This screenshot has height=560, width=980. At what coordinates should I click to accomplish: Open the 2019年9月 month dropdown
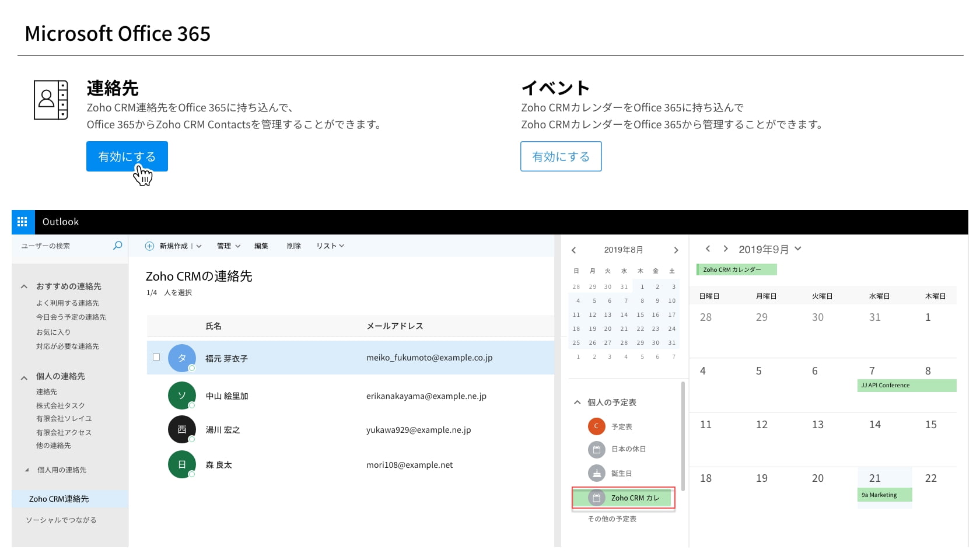(798, 249)
